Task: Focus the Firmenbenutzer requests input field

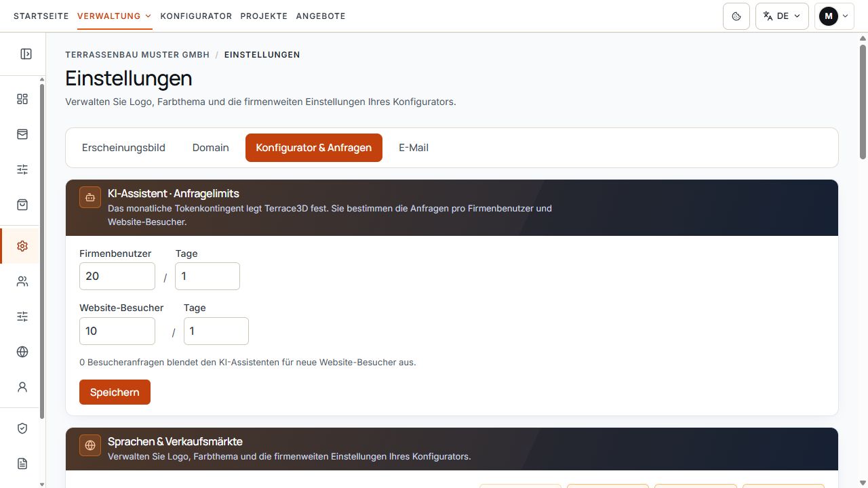Action: (x=117, y=277)
